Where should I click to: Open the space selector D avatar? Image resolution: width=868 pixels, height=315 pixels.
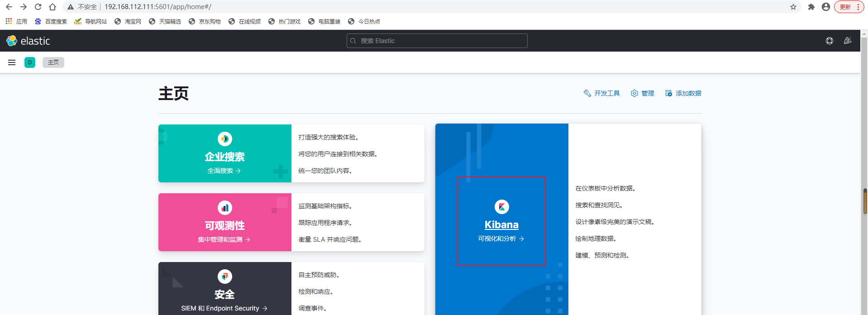(x=30, y=62)
